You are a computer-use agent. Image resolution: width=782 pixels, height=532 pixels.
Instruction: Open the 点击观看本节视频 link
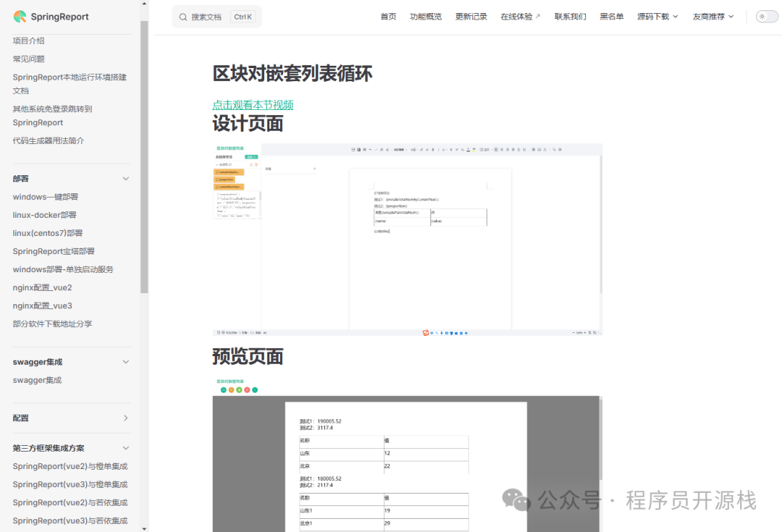click(x=253, y=104)
